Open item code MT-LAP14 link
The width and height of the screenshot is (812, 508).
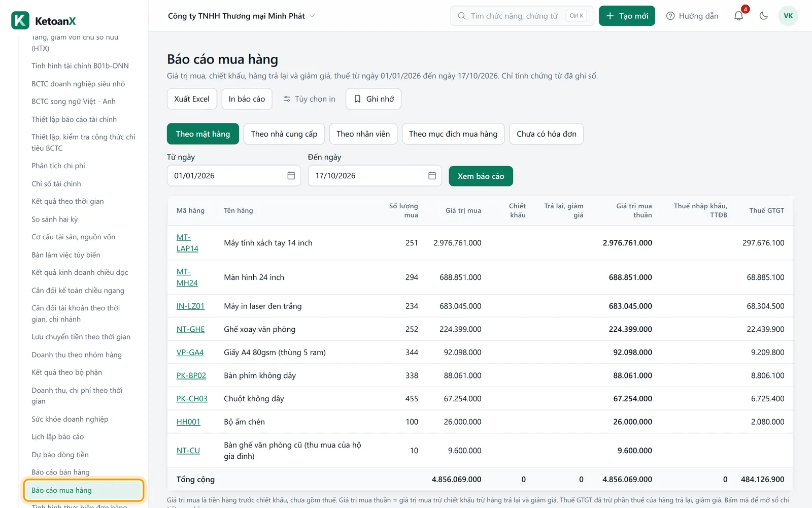pyautogui.click(x=187, y=243)
